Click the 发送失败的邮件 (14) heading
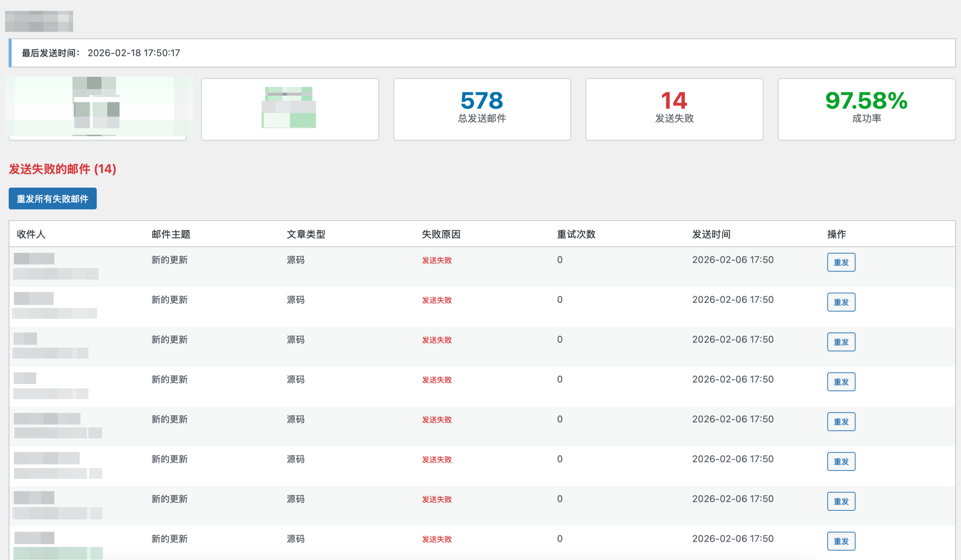Viewport: 961px width, 560px height. [x=62, y=169]
